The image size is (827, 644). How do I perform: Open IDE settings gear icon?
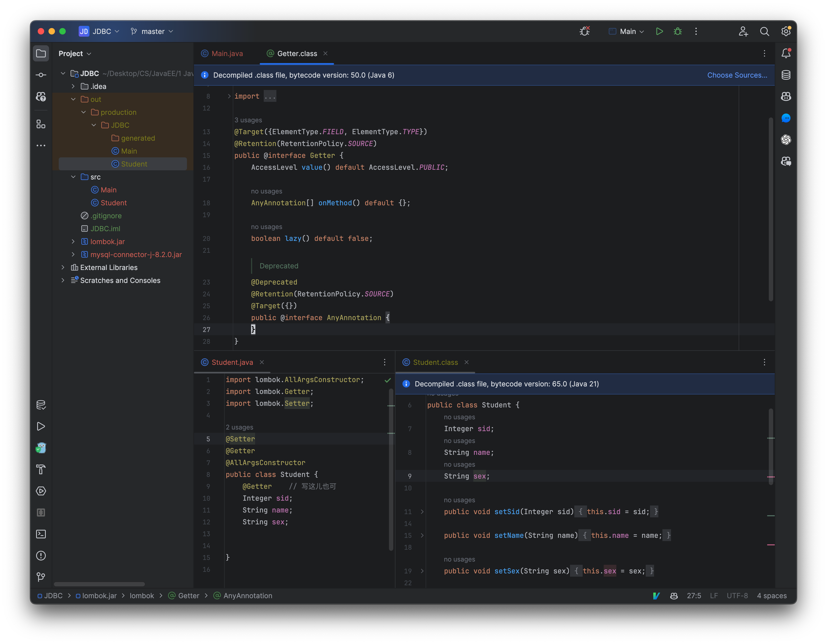click(786, 31)
